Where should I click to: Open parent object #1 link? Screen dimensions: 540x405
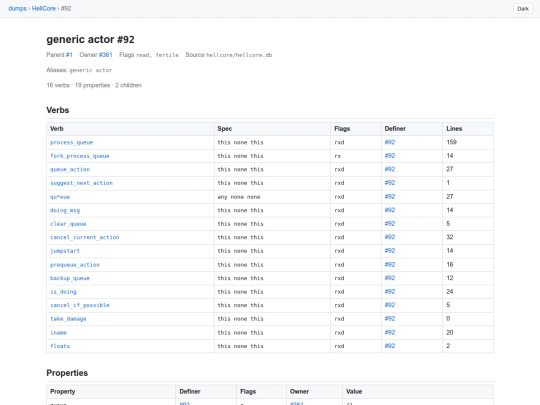click(x=69, y=55)
